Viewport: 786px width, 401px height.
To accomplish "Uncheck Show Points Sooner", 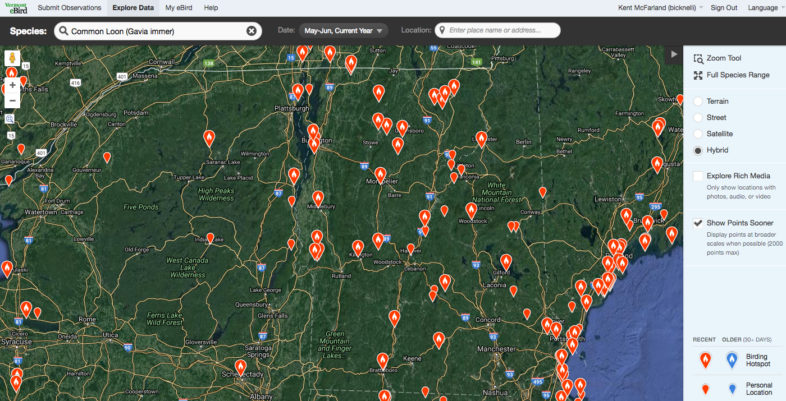I will [x=699, y=222].
